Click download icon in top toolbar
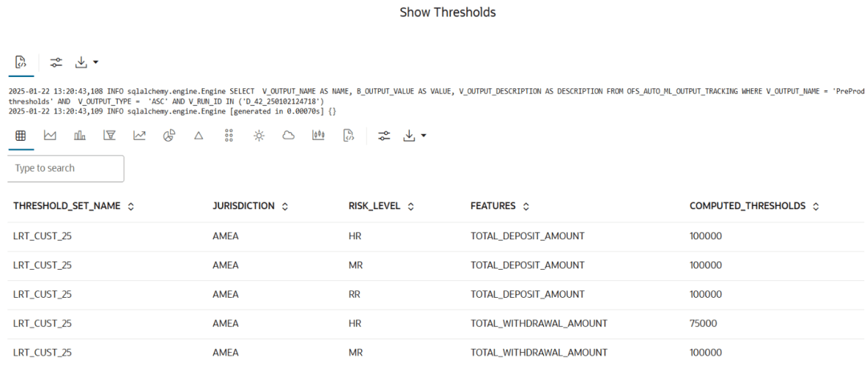Viewport: 868px width, 369px height. (x=81, y=62)
